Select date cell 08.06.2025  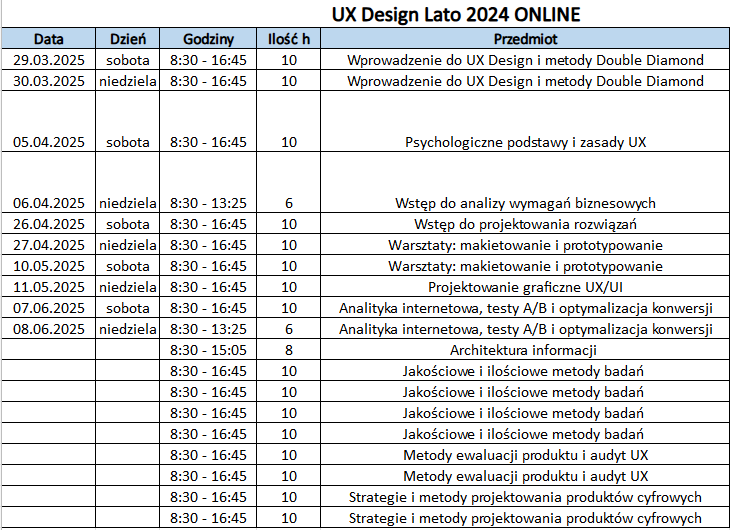pos(48,328)
